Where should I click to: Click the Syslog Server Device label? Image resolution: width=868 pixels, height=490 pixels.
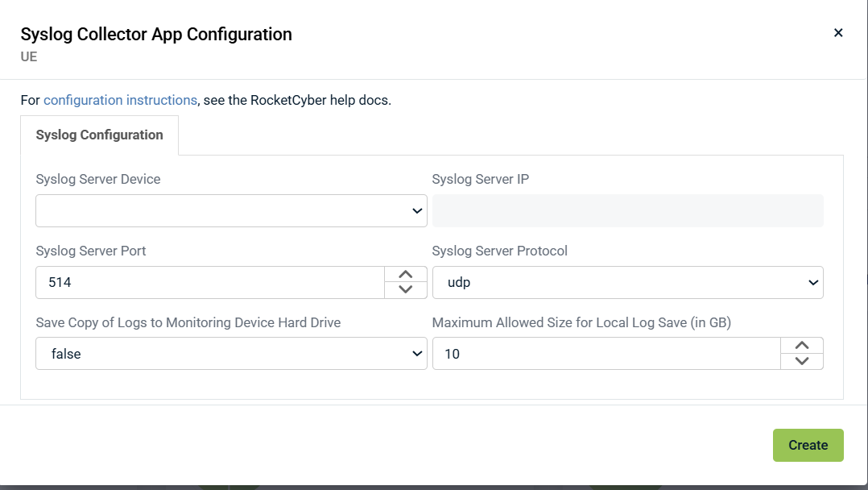pyautogui.click(x=98, y=180)
